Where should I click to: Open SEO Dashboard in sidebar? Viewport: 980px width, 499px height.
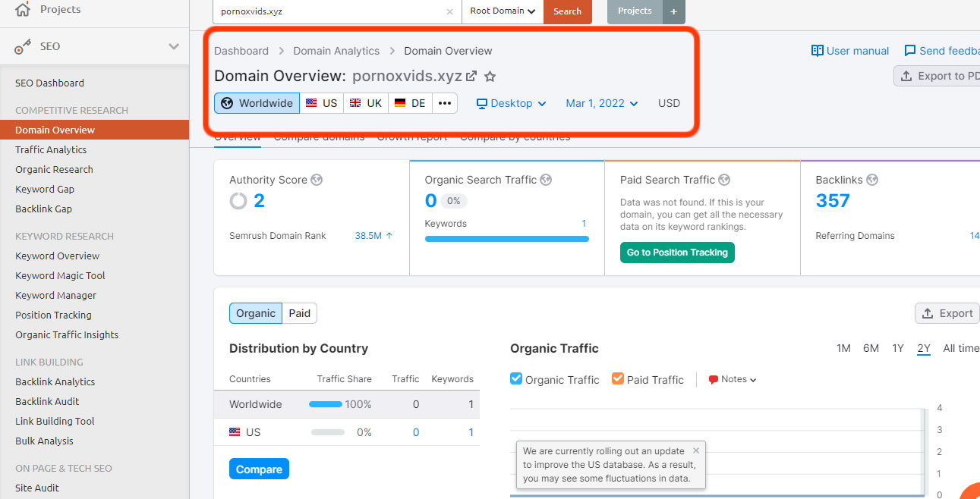(x=49, y=83)
